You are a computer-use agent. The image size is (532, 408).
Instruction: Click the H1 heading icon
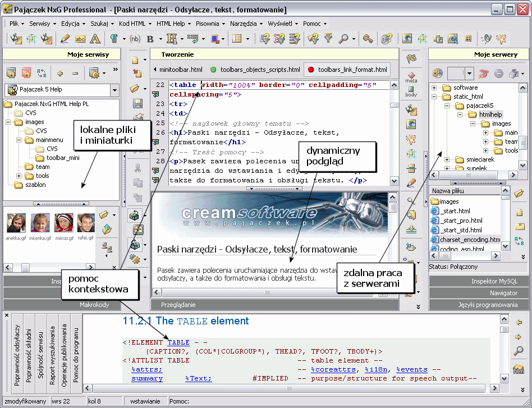(172, 39)
